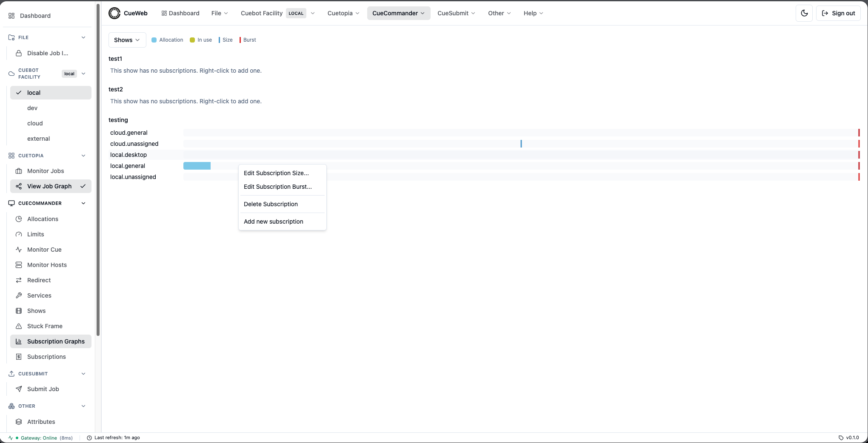This screenshot has width=868, height=443.
Task: Select the local facility option
Action: 51,93
